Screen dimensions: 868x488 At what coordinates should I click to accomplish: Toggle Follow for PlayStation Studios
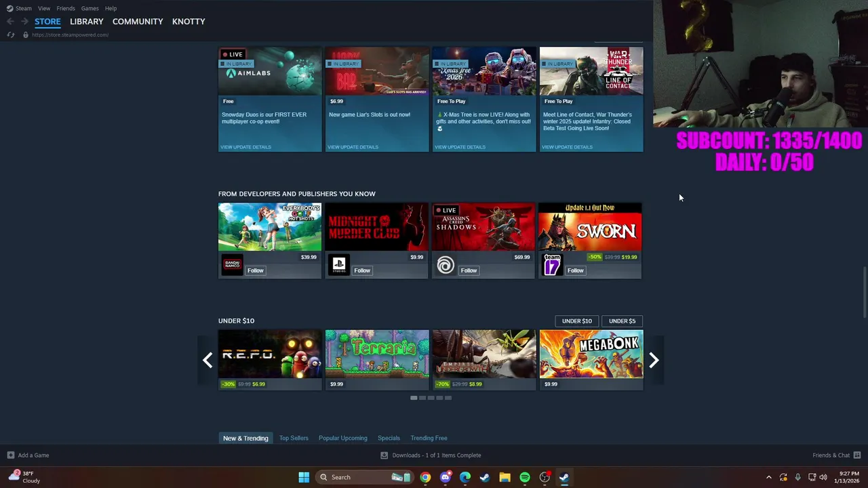click(x=362, y=270)
